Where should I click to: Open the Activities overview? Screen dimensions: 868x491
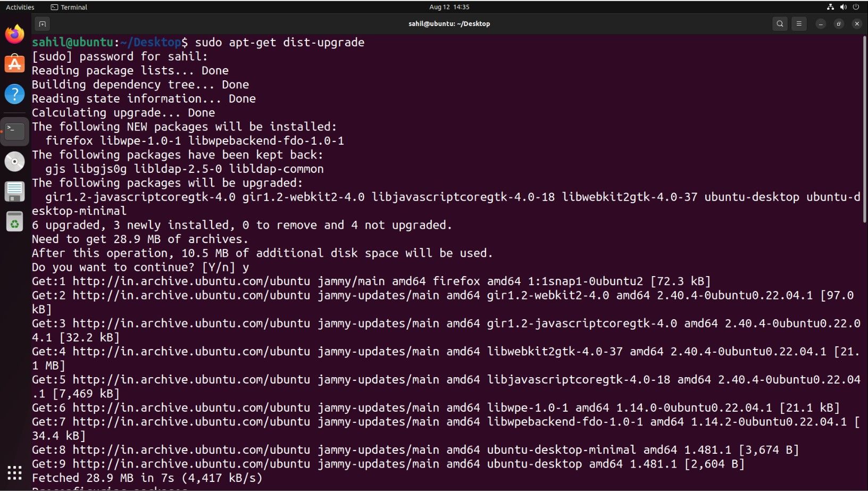point(20,7)
